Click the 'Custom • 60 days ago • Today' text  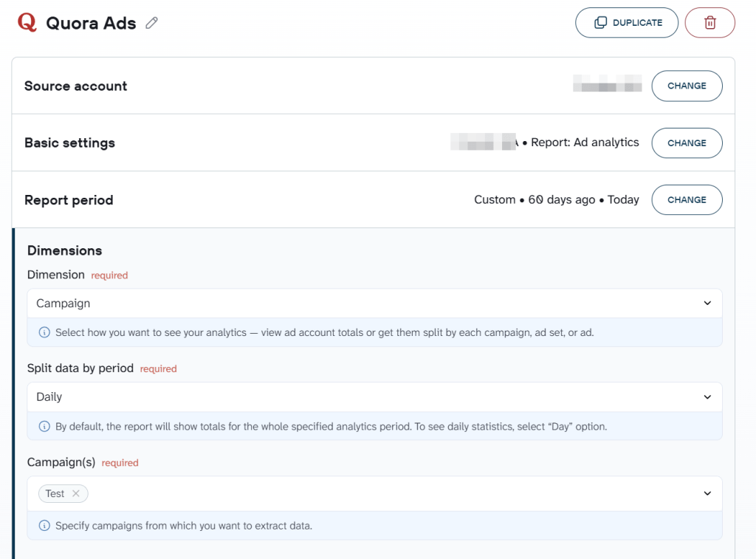click(x=557, y=199)
